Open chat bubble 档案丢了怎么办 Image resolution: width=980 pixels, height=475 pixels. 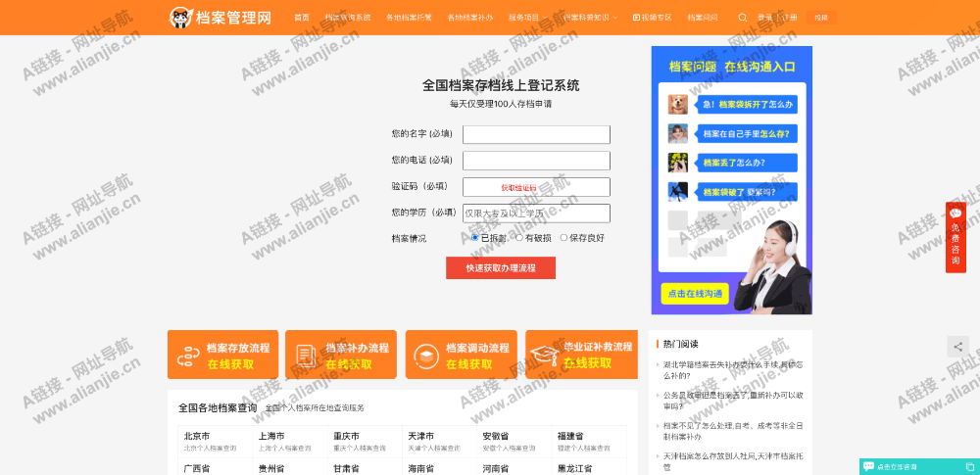[748, 163]
